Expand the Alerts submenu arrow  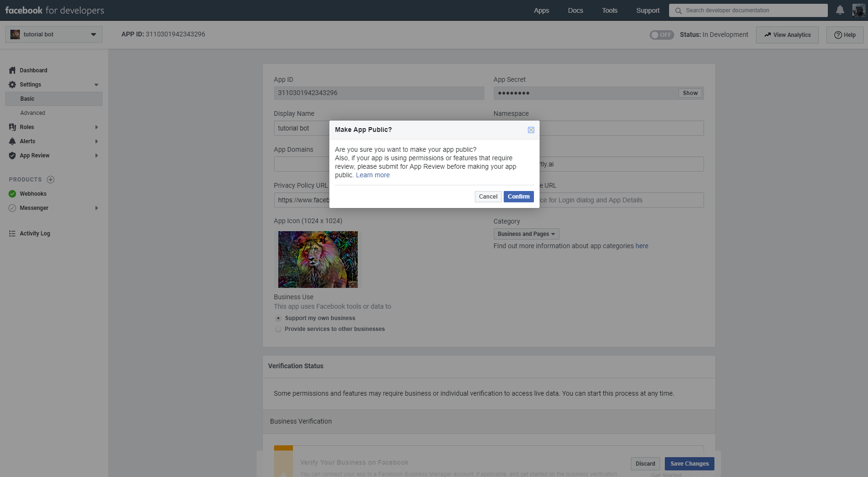[96, 141]
